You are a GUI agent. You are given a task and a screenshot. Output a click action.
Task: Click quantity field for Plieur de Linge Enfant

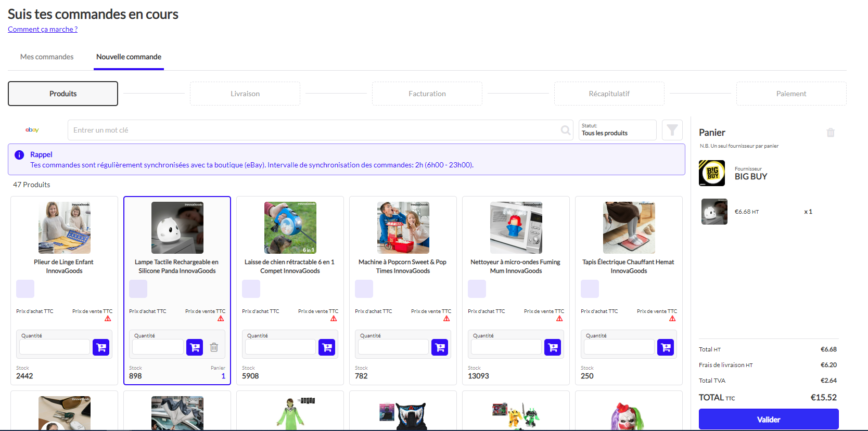tap(55, 347)
